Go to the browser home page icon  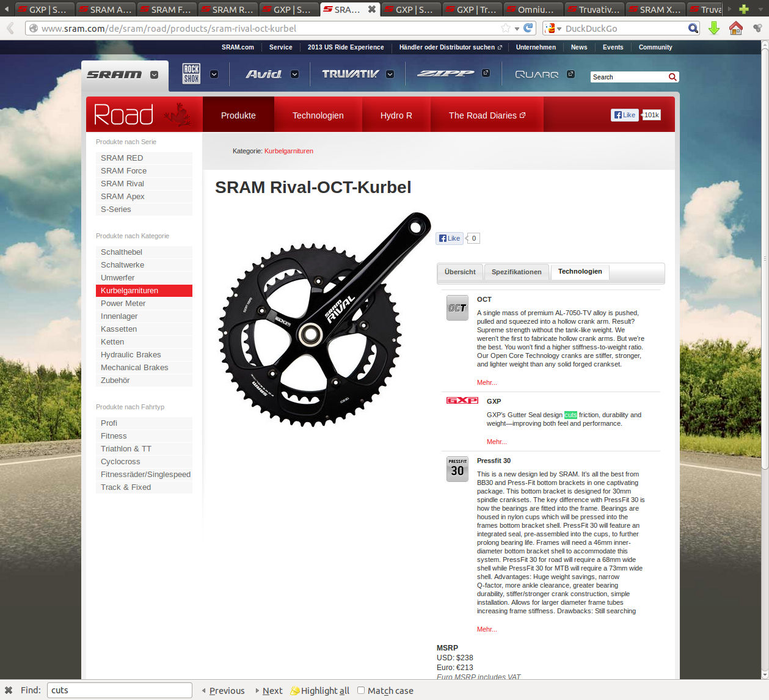coord(735,28)
